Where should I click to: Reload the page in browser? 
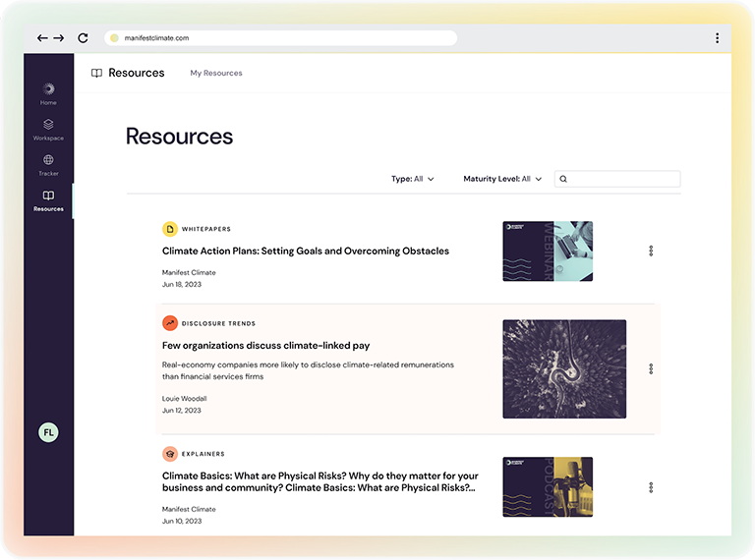[x=83, y=38]
